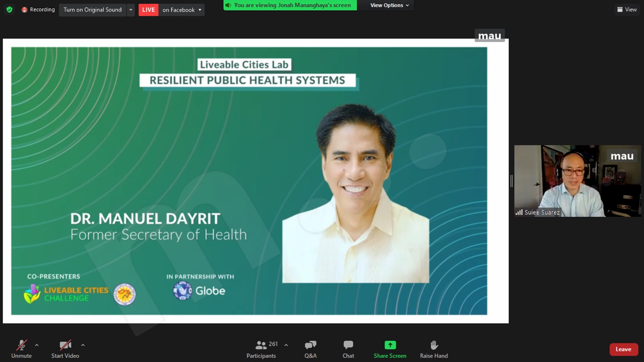Select Suiee Suarez video thumbnail
Viewport: 644px width, 362px height.
[x=578, y=181]
